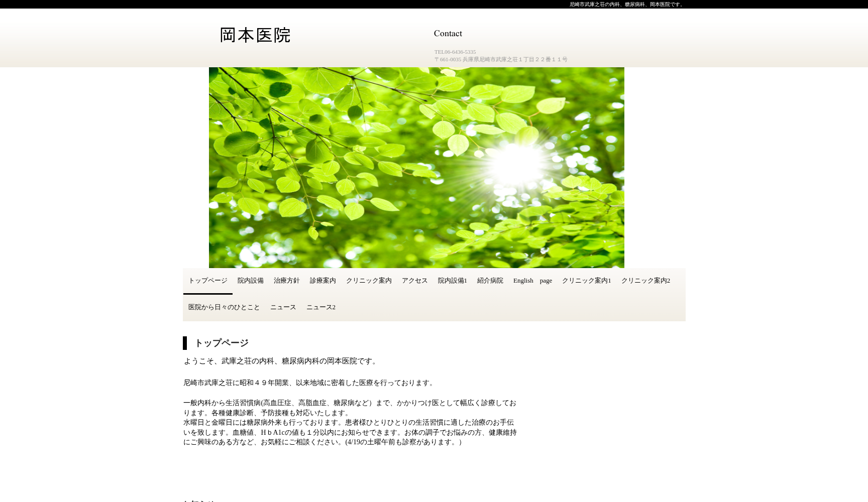Open the クリニック案内2 menu item

[645, 281]
